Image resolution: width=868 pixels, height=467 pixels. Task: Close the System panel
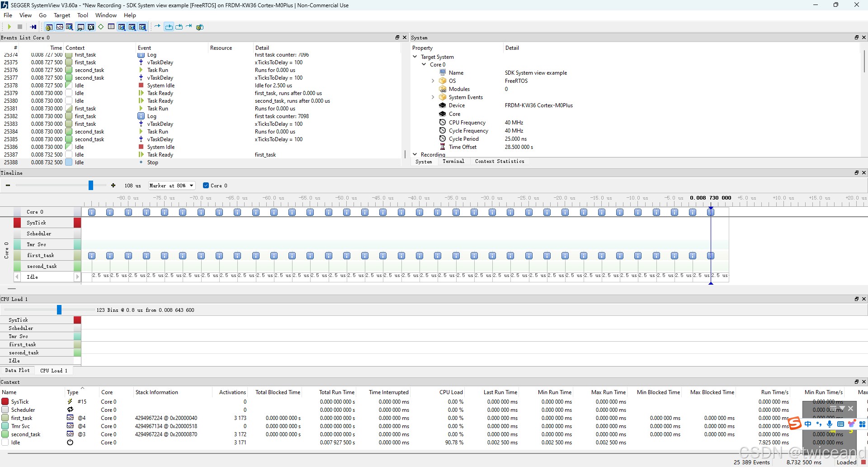[864, 38]
